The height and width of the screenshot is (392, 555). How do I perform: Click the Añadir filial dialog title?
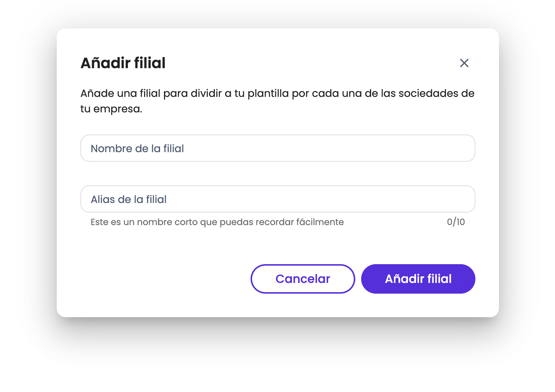[x=123, y=63]
